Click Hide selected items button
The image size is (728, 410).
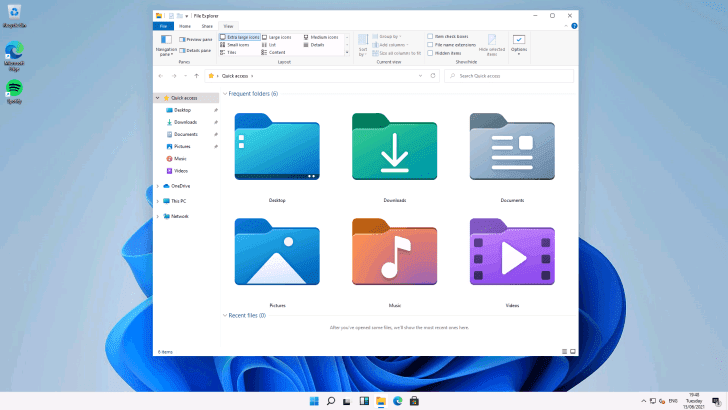point(492,45)
